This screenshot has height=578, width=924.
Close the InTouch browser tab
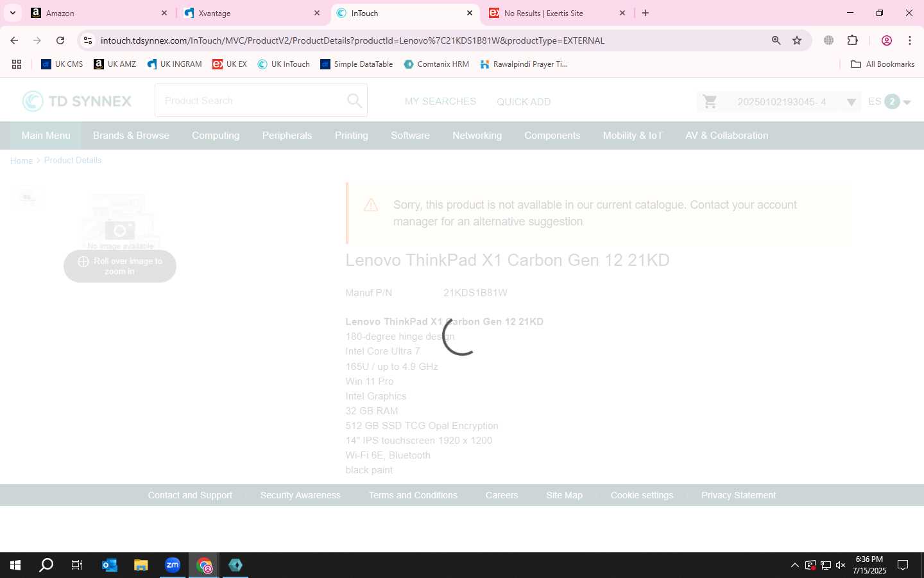pyautogui.click(x=470, y=13)
